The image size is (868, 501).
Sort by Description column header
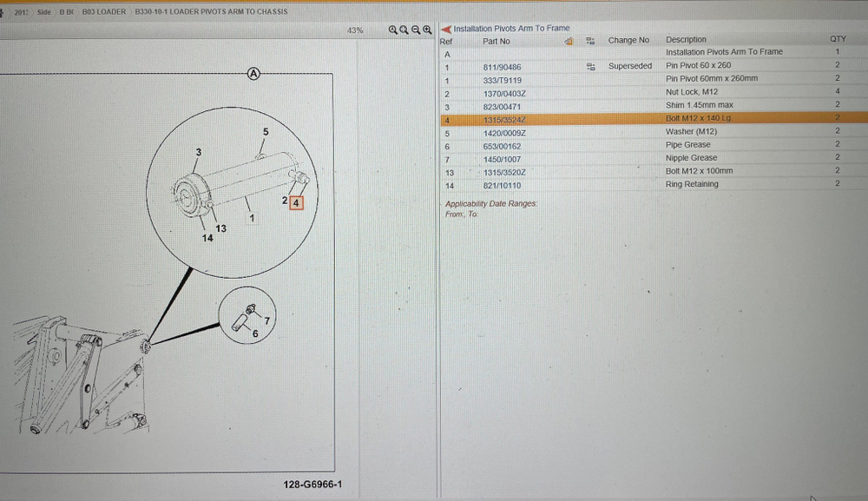686,40
